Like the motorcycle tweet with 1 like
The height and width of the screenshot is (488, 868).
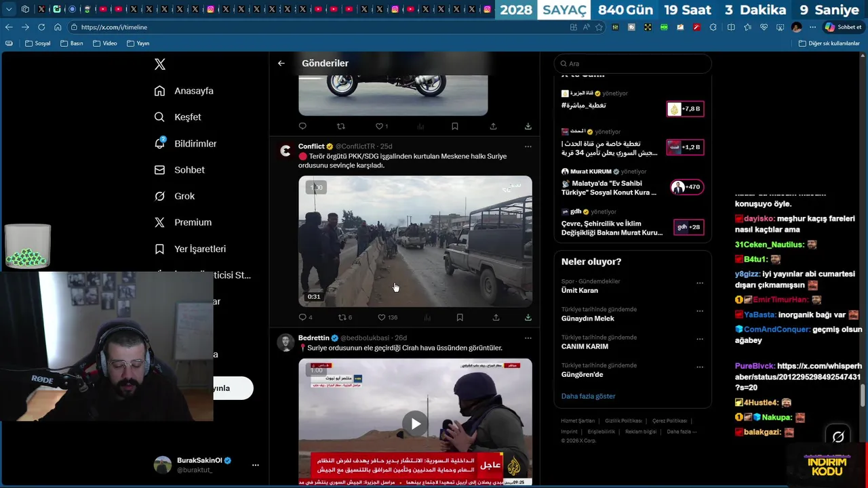[x=380, y=126]
